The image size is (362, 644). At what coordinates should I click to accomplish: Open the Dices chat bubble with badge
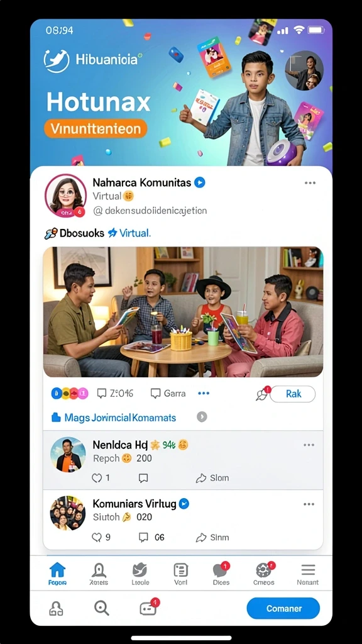coord(221,574)
